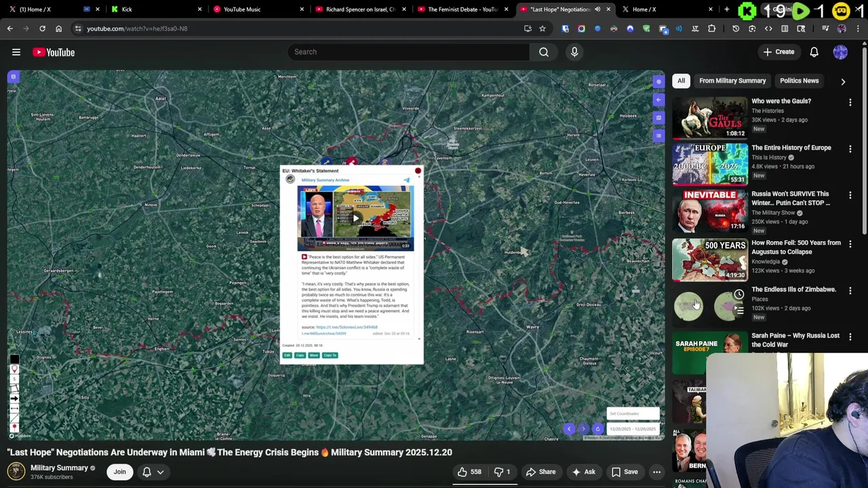Select the Politics News chip
The width and height of the screenshot is (868, 488).
[799, 81]
